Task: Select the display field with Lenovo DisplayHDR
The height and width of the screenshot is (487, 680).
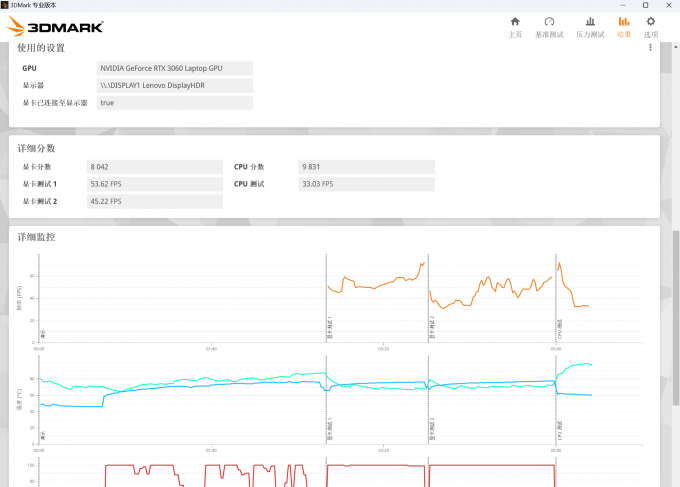Action: (x=175, y=85)
